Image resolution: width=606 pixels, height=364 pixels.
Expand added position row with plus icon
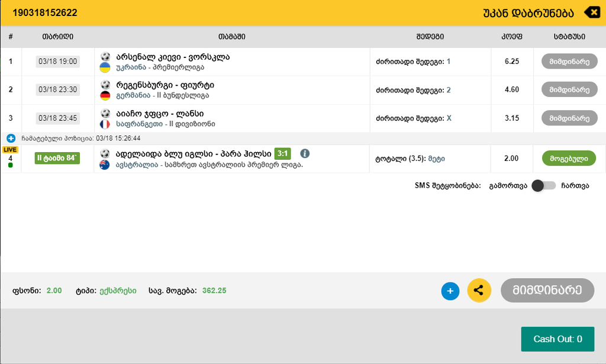point(11,138)
